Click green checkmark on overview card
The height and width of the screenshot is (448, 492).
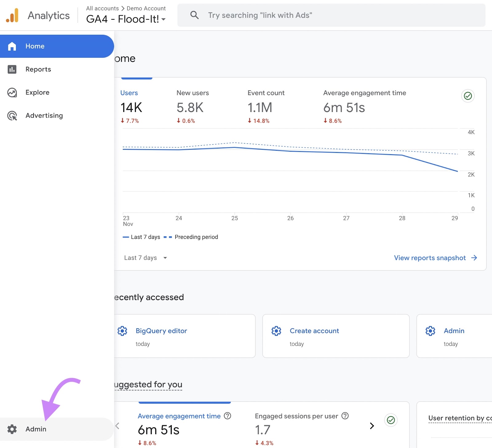468,96
